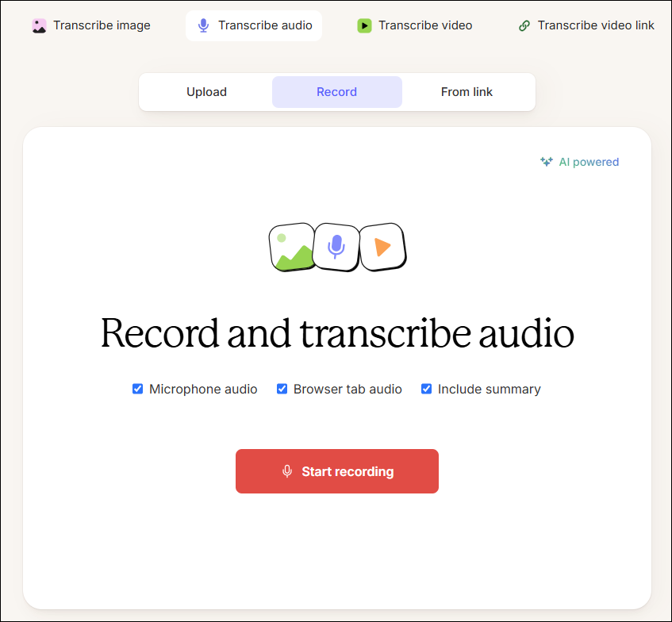Click the purple microphone icon beside Transcribe audio

pos(204,25)
